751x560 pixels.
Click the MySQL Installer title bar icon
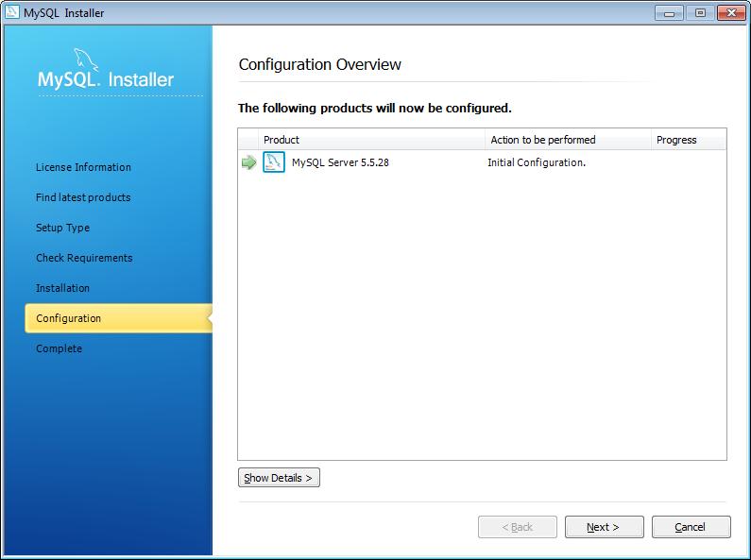11,12
